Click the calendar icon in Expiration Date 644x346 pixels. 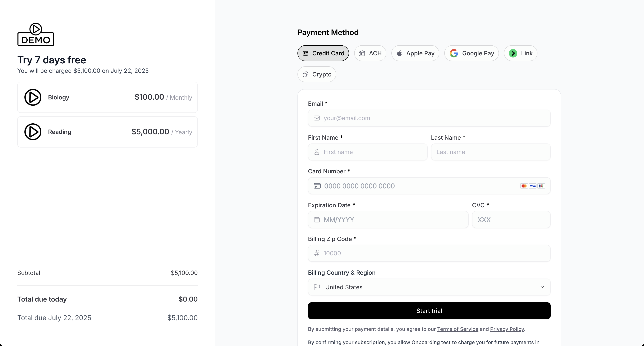click(x=317, y=220)
